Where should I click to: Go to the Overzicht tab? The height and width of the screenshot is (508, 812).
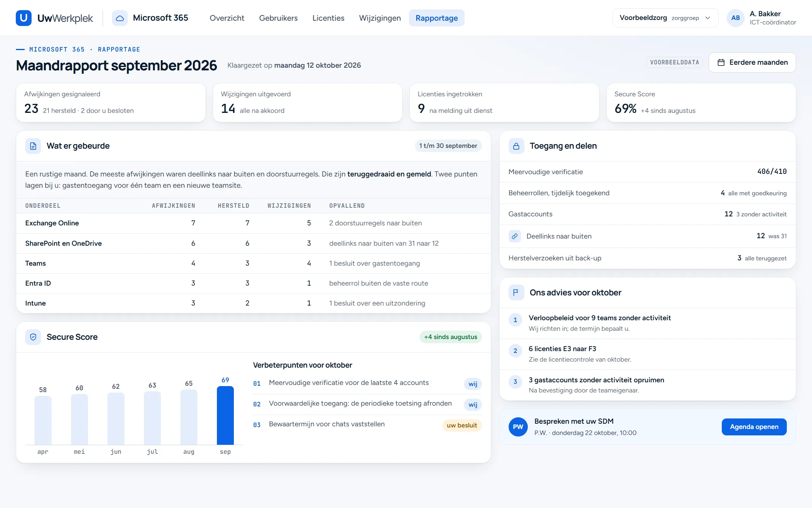(227, 18)
